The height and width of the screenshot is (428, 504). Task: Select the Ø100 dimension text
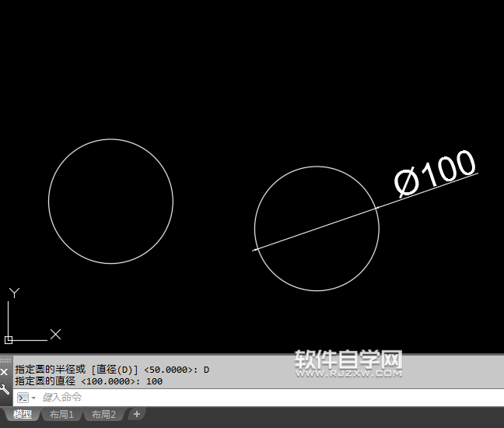coord(435,174)
